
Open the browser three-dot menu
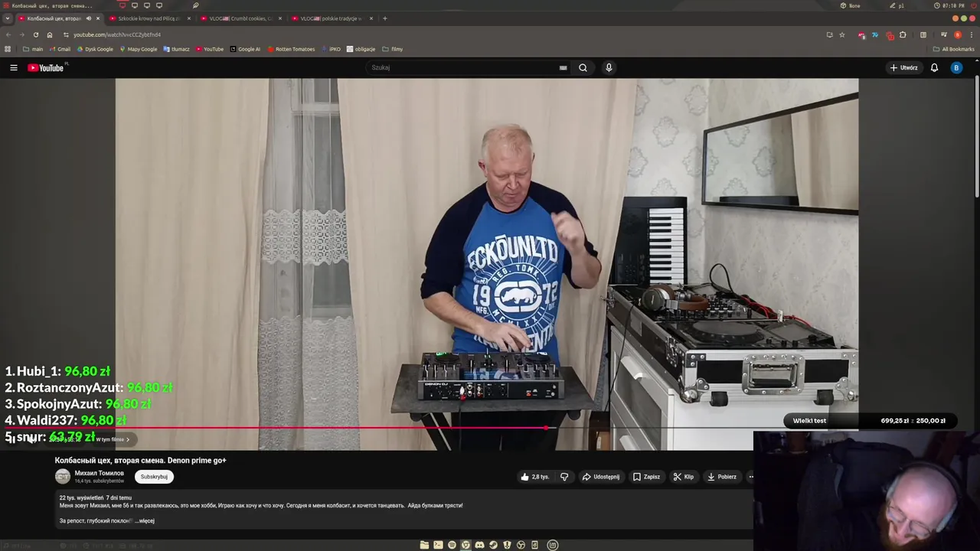(x=971, y=34)
